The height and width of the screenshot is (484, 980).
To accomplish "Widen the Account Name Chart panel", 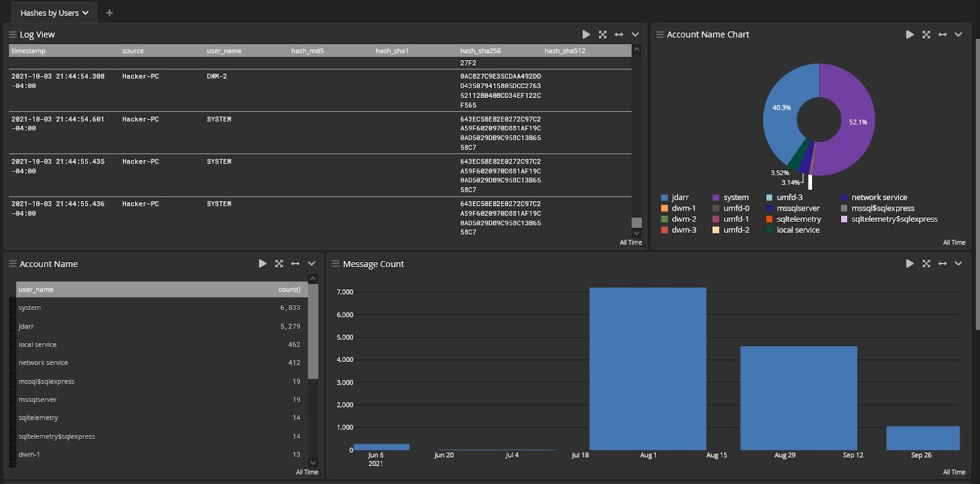I will 942,34.
